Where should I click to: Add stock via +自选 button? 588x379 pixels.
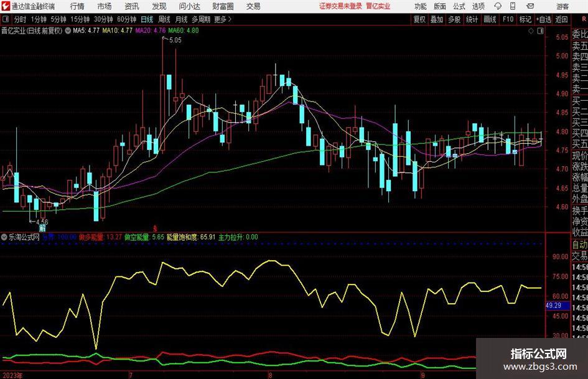543,19
